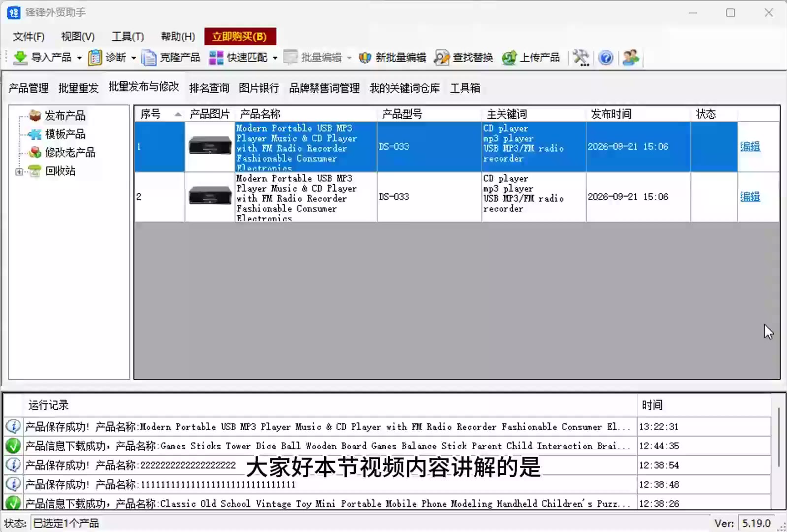The height and width of the screenshot is (532, 787).
Task: Click the 模板产品 puzzle icon
Action: (x=35, y=134)
